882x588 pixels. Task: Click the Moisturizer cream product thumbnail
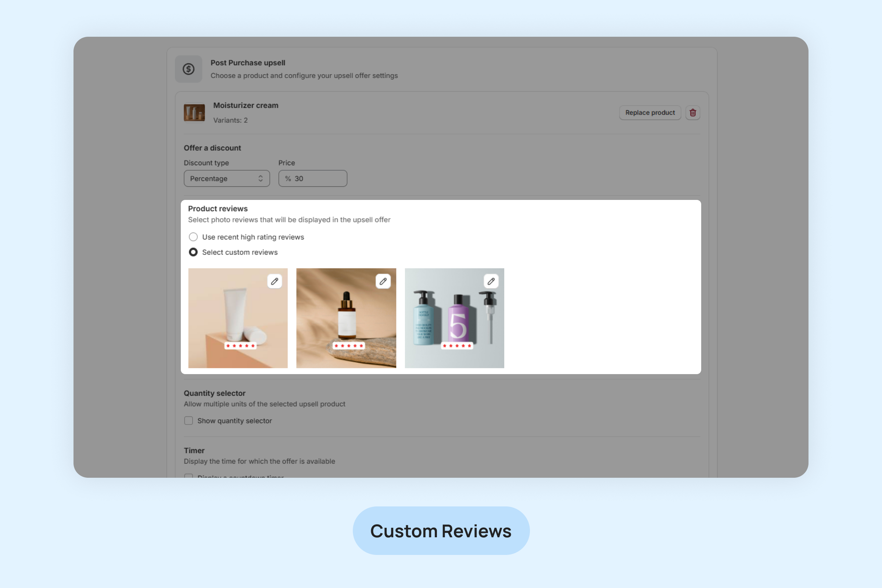tap(194, 112)
